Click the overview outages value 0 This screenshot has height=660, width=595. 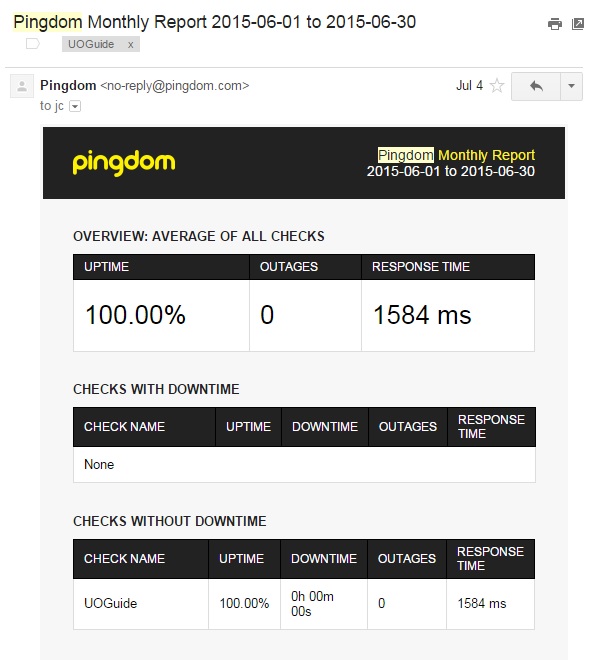[x=267, y=315]
